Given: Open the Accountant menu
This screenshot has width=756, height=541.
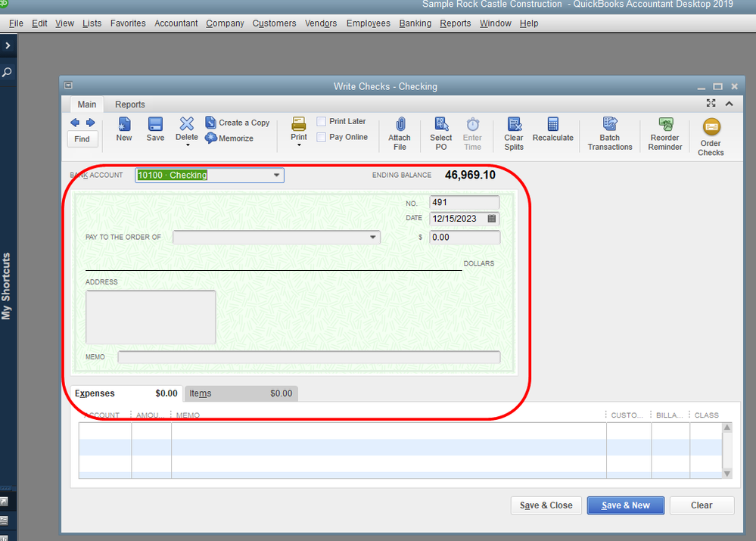Looking at the screenshot, I should coord(176,23).
